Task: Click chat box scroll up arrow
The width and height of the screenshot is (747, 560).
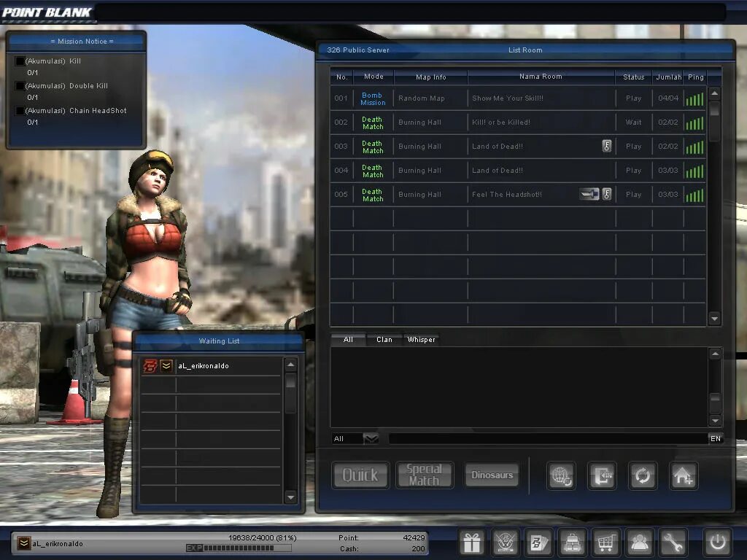Action: pyautogui.click(x=715, y=354)
